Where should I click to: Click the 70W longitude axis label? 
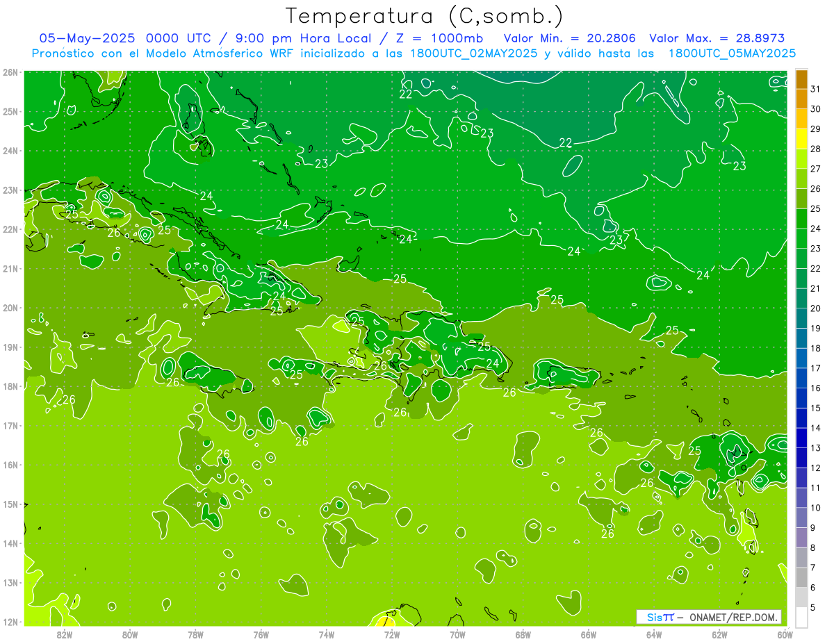click(x=457, y=634)
